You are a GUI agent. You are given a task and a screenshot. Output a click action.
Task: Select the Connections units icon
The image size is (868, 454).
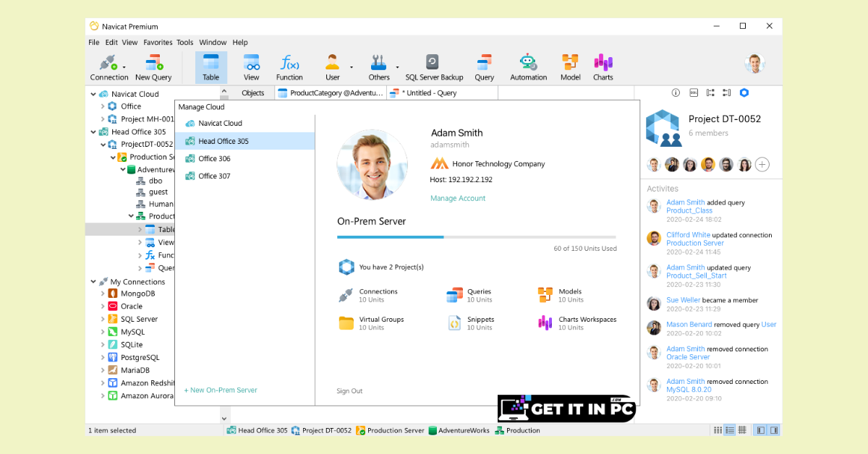345,295
